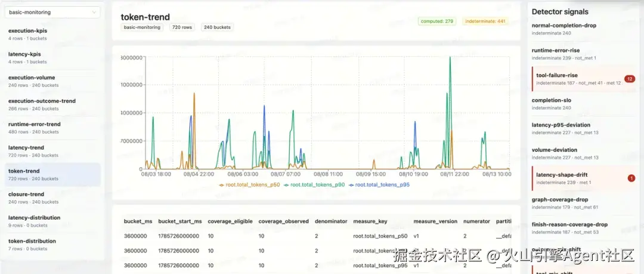Click the denominator column header
644x274 pixels.
331,221
